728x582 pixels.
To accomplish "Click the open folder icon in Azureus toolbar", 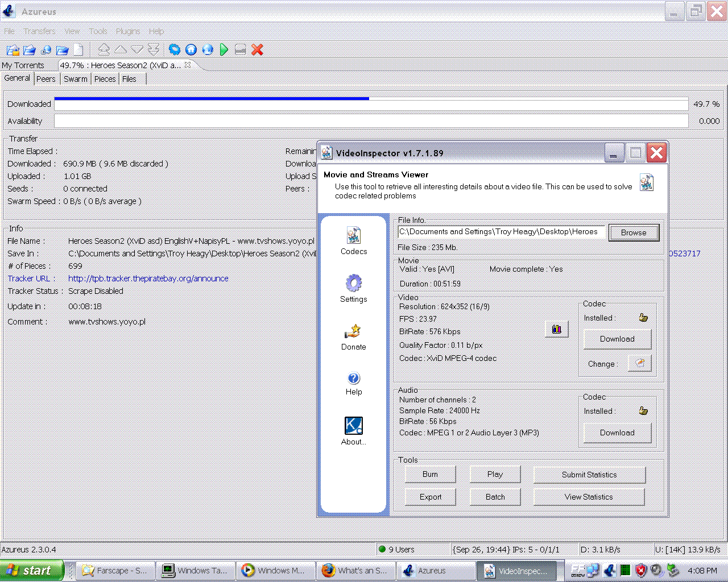I will [x=63, y=50].
